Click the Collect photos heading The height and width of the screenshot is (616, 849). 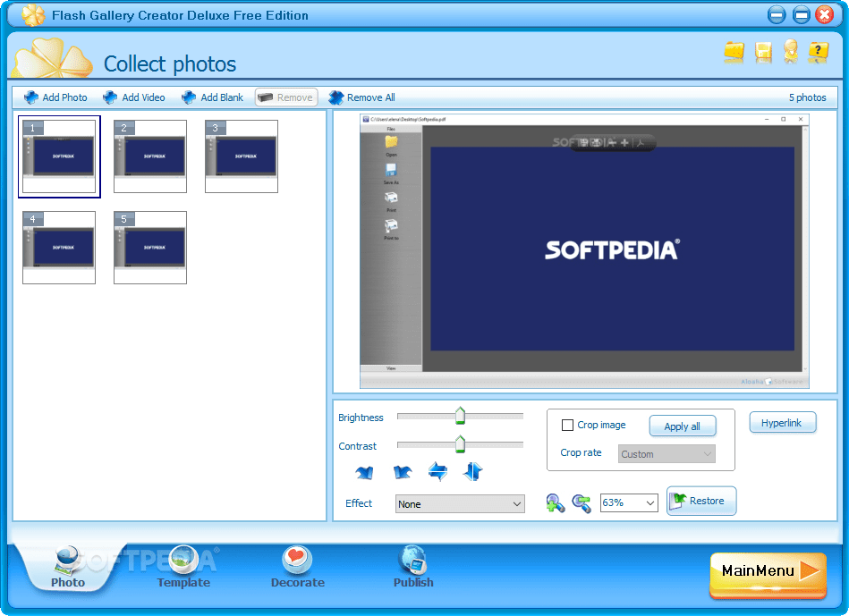[169, 63]
